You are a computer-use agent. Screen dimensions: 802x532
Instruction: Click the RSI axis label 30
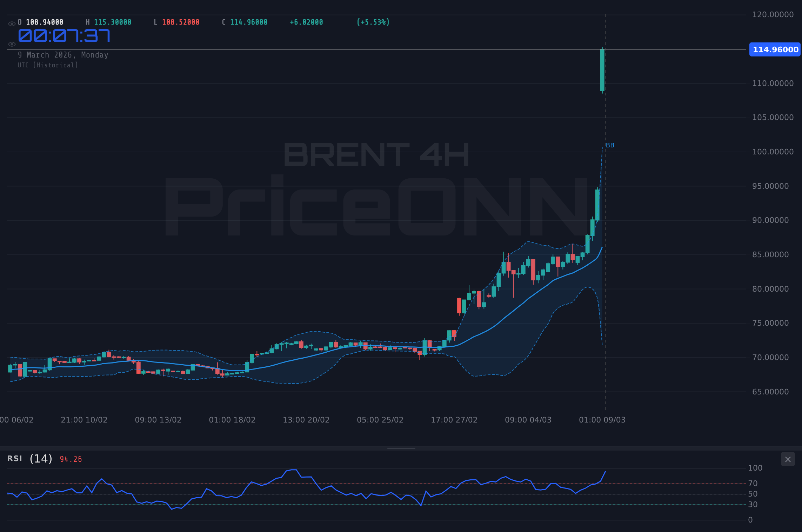click(753, 505)
